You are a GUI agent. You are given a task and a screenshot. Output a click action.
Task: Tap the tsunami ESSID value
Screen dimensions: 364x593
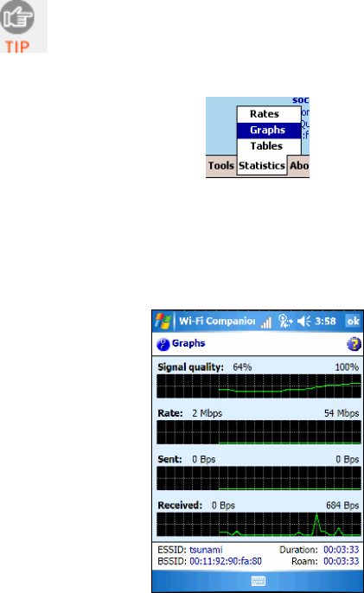[x=206, y=550]
